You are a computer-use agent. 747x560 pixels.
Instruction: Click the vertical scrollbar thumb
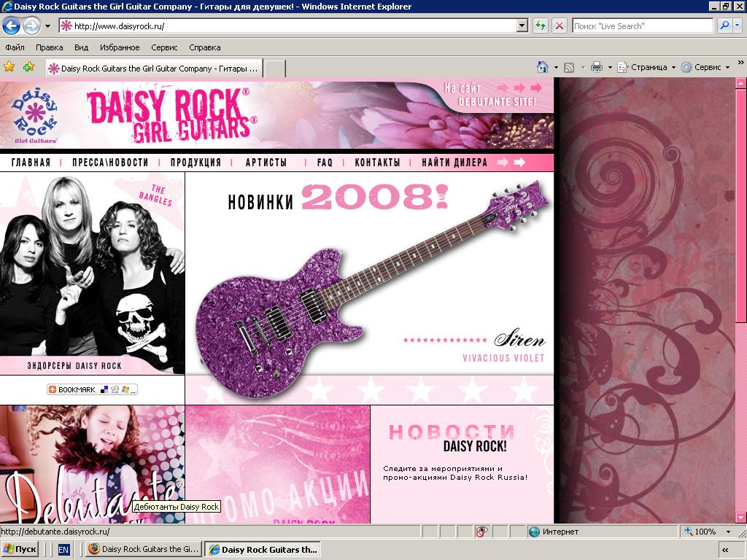(x=741, y=206)
